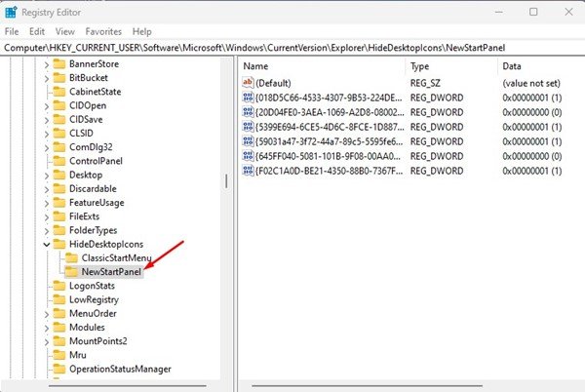The image size is (585, 392).
Task: Select the OperationStatusManager key
Action: (x=120, y=369)
